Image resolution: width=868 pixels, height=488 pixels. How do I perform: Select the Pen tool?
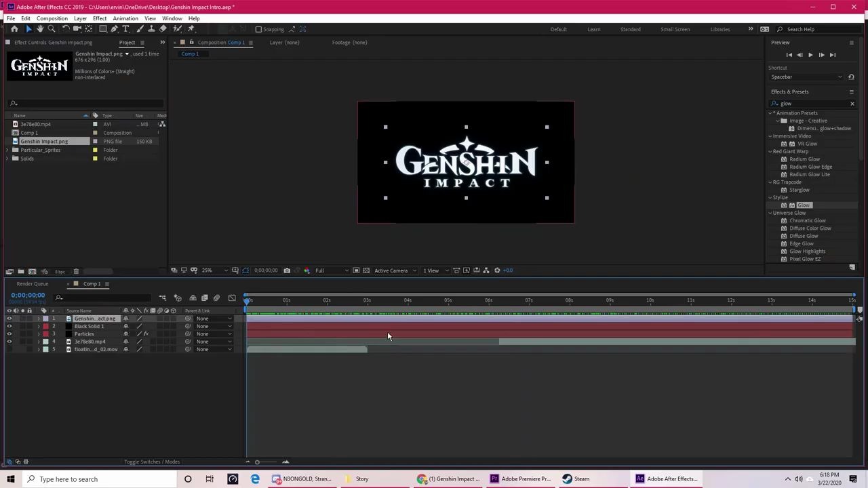coord(114,29)
